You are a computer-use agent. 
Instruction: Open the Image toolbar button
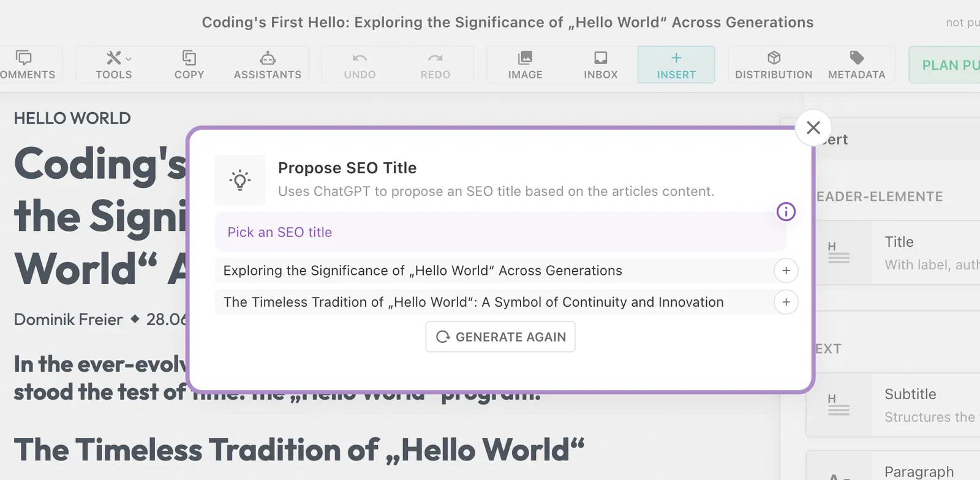point(525,64)
